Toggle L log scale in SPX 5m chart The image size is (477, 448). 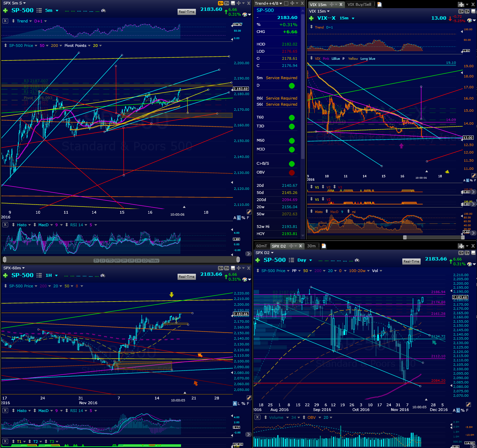click(239, 218)
